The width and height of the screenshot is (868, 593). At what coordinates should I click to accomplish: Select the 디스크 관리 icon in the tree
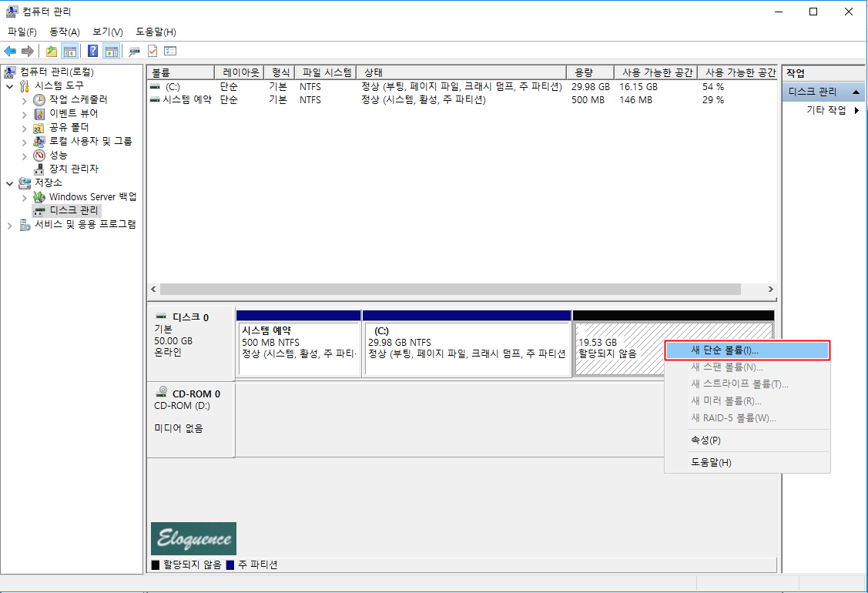click(39, 211)
